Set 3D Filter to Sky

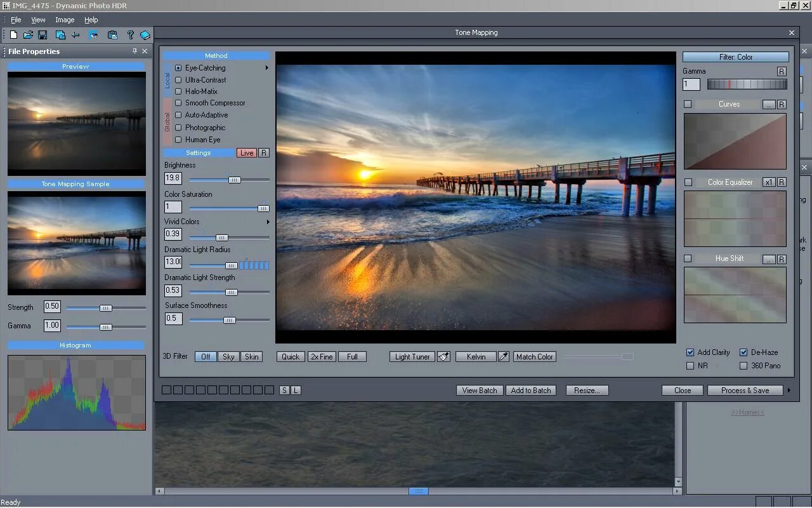point(228,356)
